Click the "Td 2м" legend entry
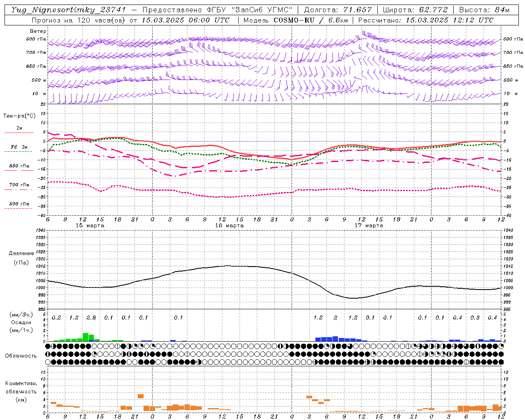Viewport: 525px width, 420px height. [19, 147]
